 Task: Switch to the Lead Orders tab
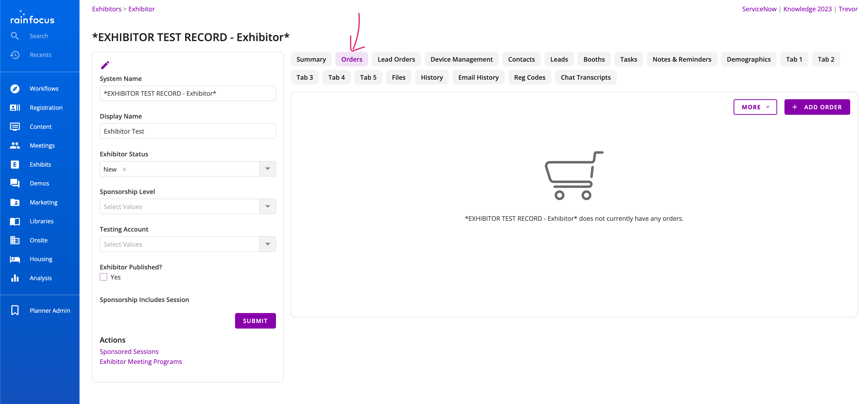pos(396,60)
